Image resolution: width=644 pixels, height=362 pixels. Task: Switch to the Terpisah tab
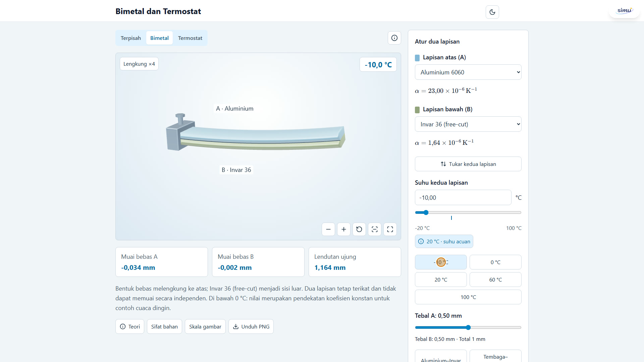point(131,38)
